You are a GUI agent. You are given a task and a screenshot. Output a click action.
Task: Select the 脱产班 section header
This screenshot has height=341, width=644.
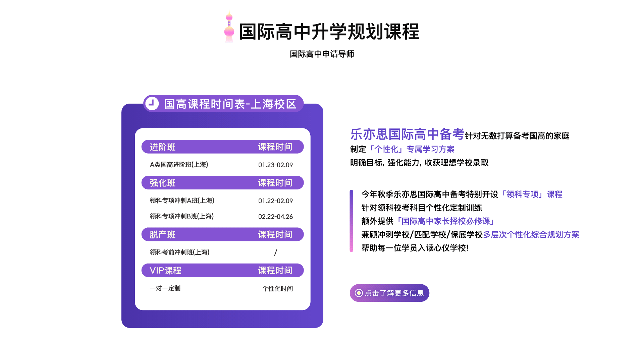(223, 234)
